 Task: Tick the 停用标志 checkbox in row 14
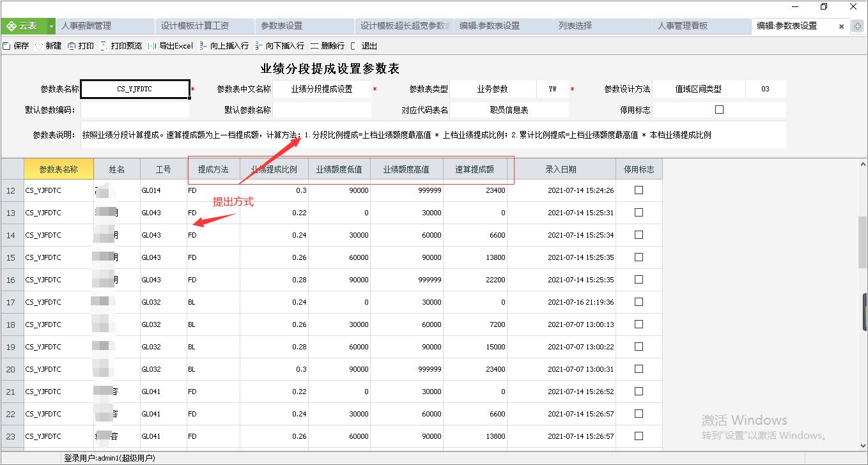click(x=639, y=235)
